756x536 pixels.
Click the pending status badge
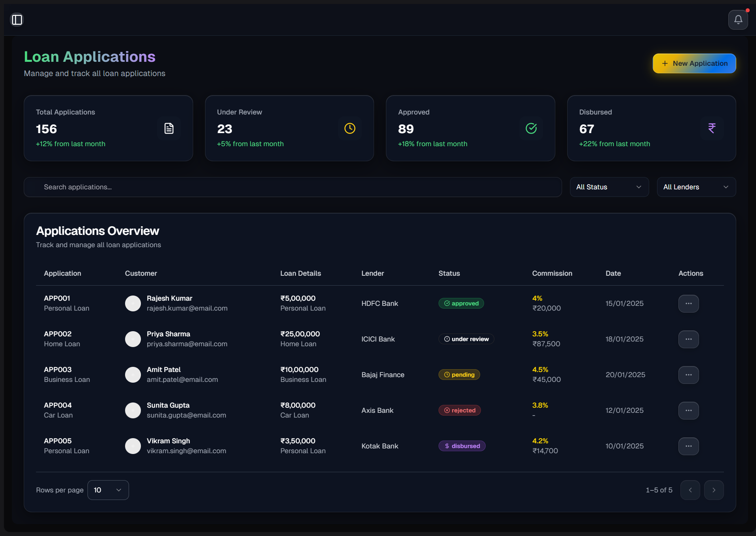coord(459,375)
